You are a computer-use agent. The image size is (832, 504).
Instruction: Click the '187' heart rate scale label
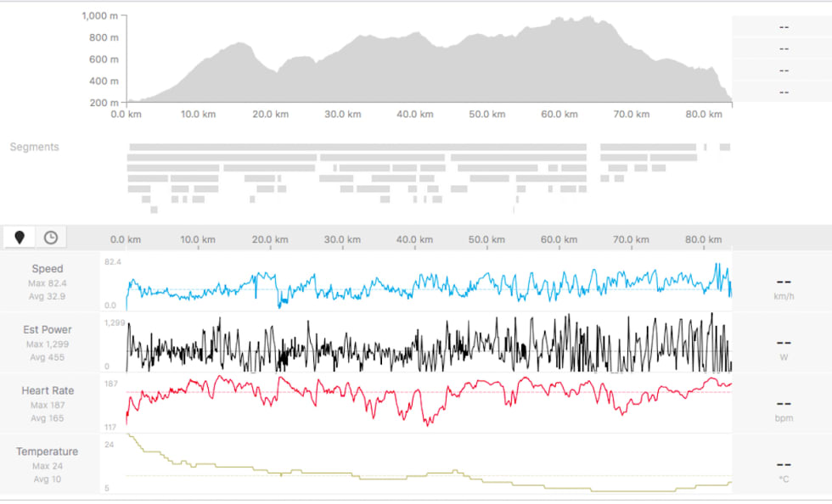coord(111,384)
